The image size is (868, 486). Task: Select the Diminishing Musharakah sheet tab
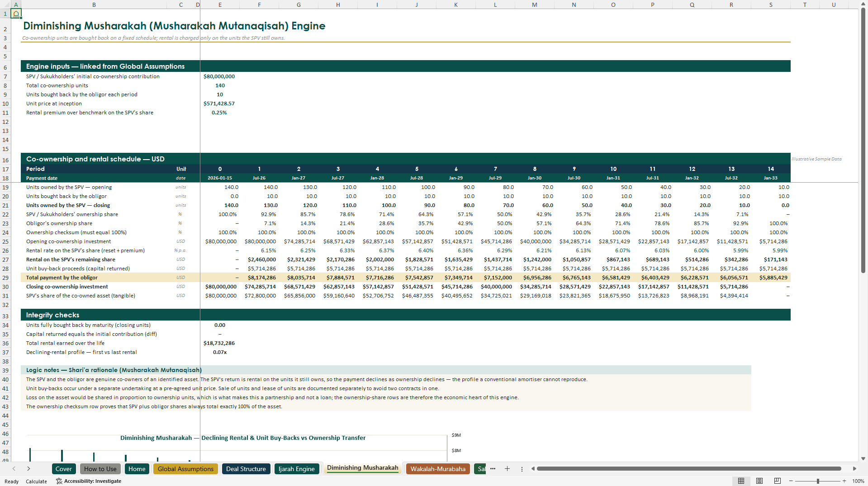(x=363, y=468)
